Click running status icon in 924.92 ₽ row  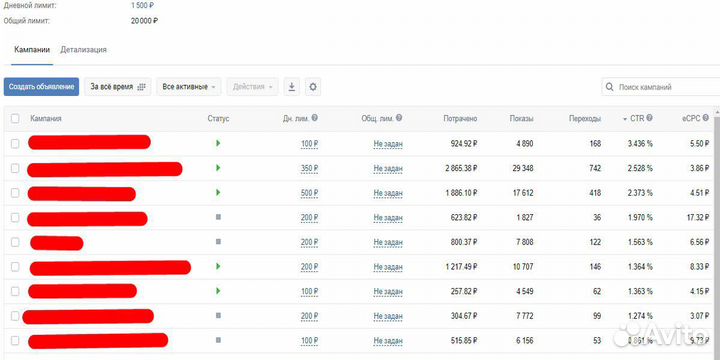coord(218,143)
